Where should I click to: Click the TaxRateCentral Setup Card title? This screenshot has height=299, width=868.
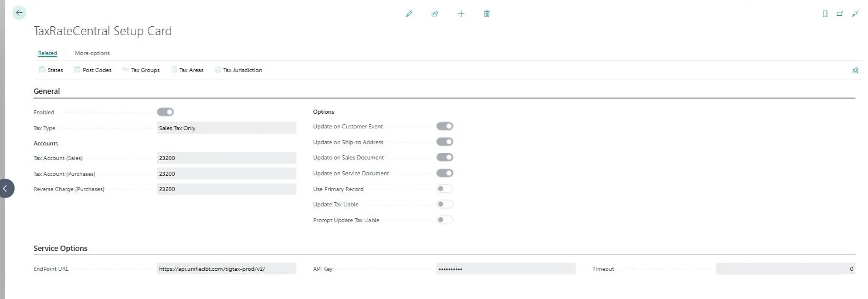point(103,31)
